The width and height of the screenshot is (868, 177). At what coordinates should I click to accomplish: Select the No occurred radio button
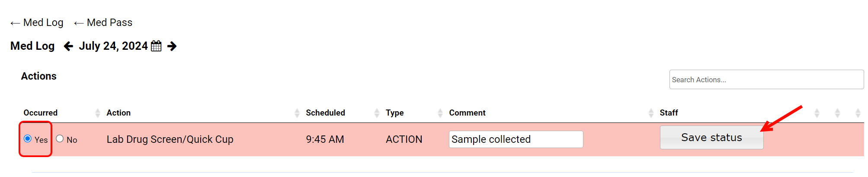coord(60,138)
